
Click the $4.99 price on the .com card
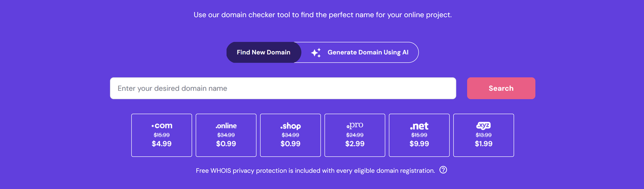[x=162, y=144]
